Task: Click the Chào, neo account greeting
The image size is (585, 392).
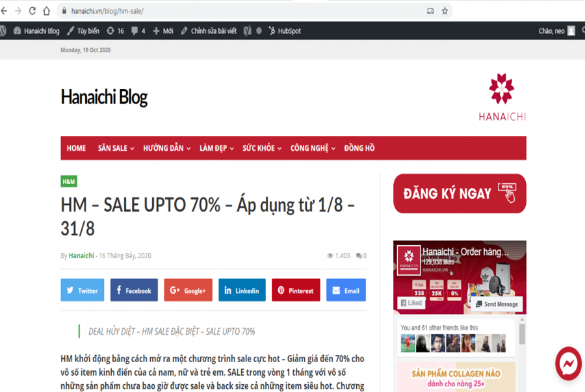Action: point(551,31)
